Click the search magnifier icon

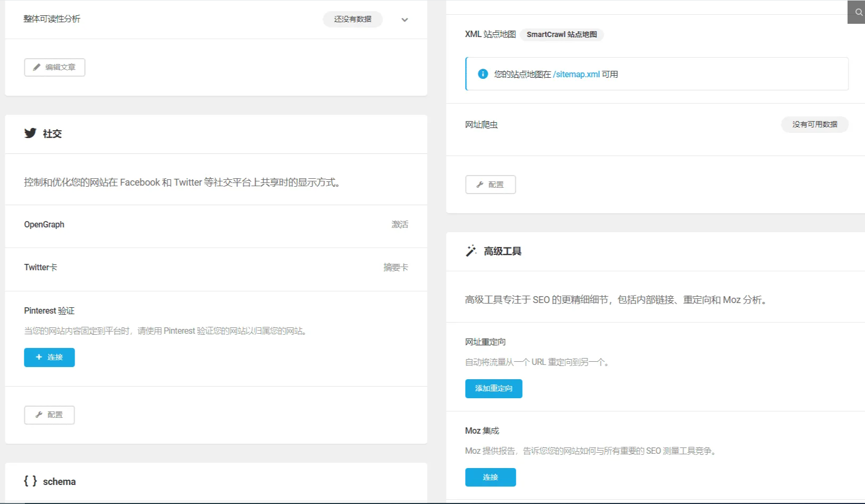pyautogui.click(x=859, y=12)
